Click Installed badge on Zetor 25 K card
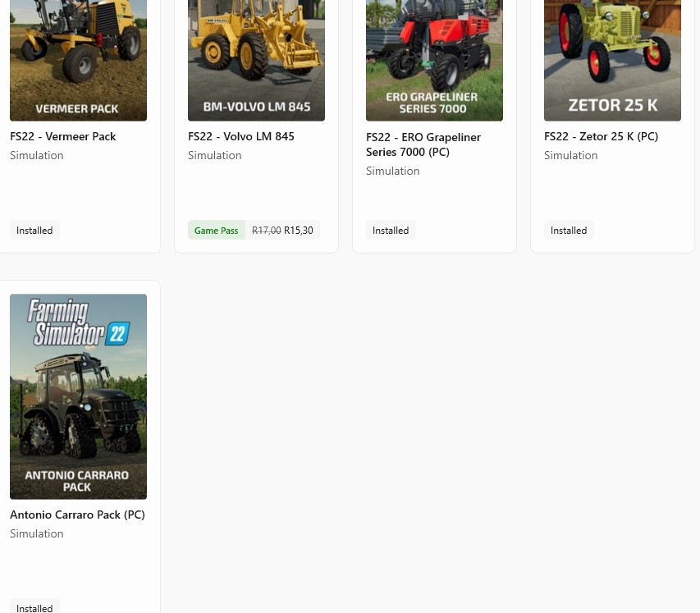Image resolution: width=700 pixels, height=613 pixels. 569,231
